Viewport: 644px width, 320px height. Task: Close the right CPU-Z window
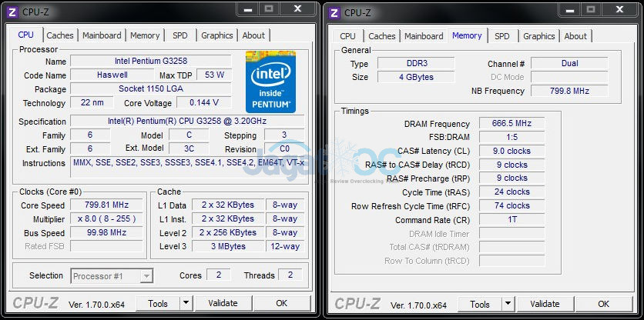(x=620, y=9)
